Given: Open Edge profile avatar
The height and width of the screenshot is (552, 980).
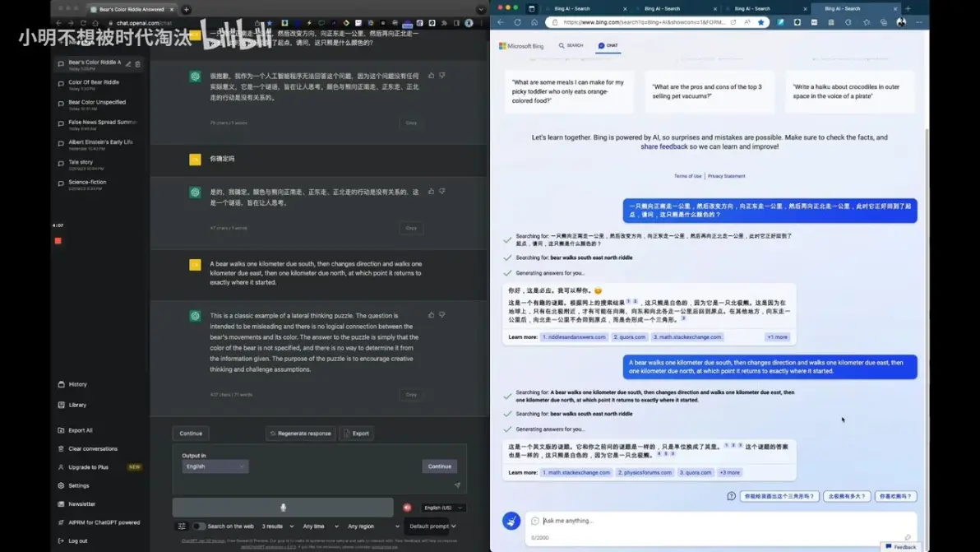Looking at the screenshot, I should click(x=901, y=22).
